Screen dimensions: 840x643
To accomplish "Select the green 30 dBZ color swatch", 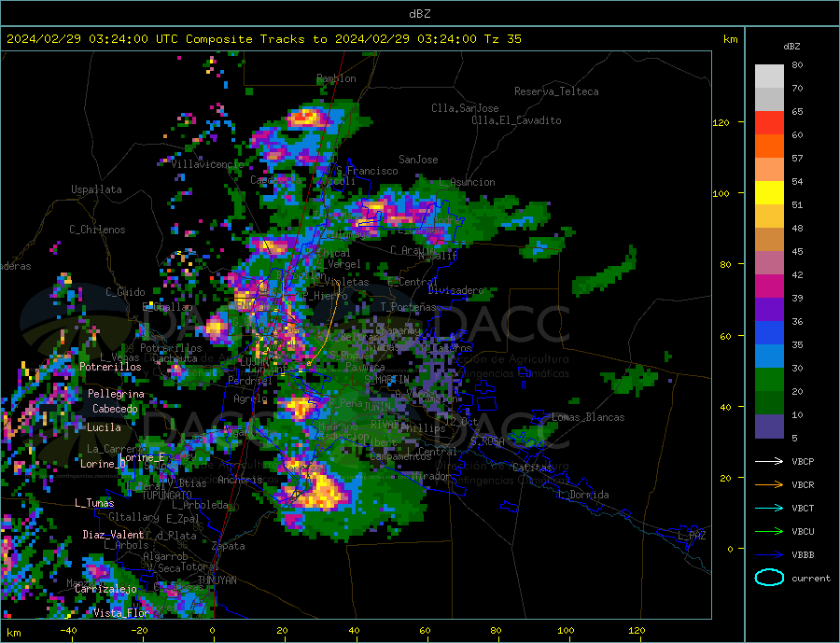I will (x=769, y=380).
